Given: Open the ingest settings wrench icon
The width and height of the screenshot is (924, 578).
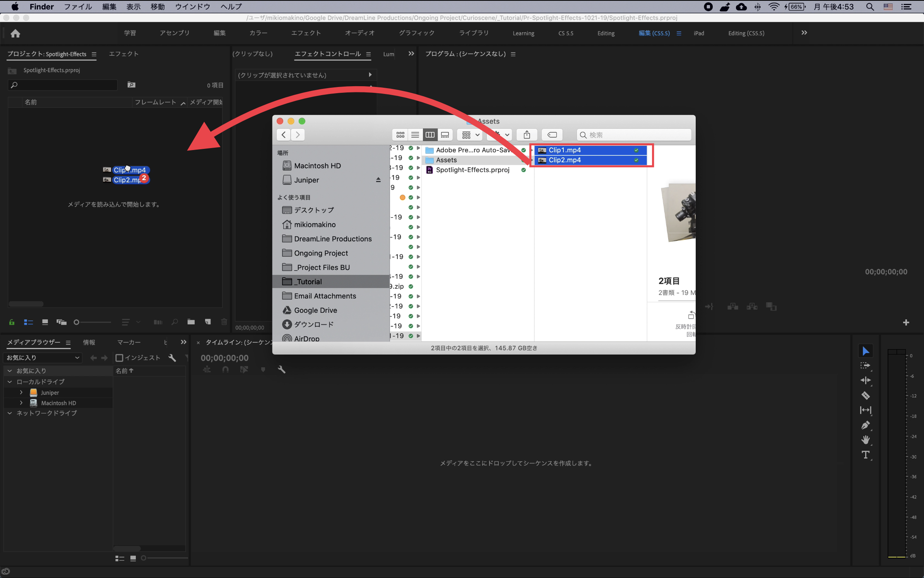Looking at the screenshot, I should point(172,358).
